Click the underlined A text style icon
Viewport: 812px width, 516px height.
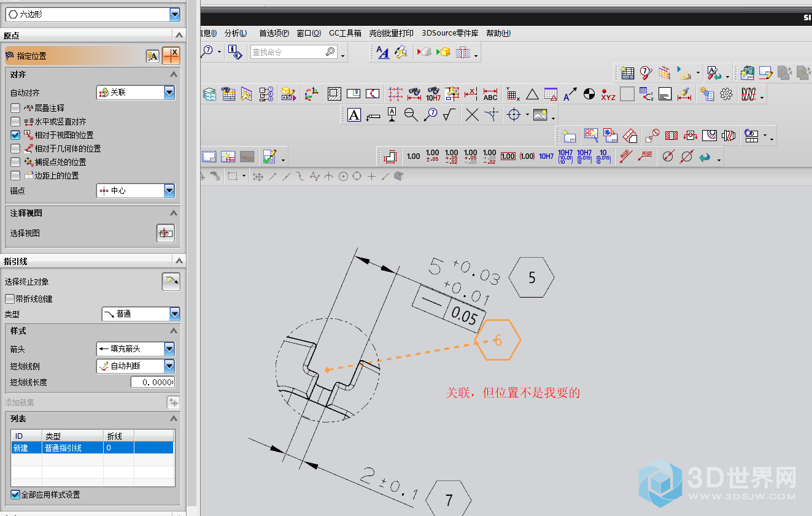pyautogui.click(x=383, y=53)
